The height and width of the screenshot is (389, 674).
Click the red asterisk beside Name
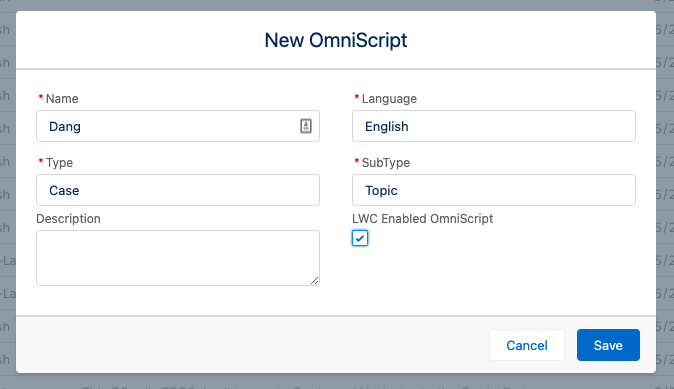(x=41, y=98)
